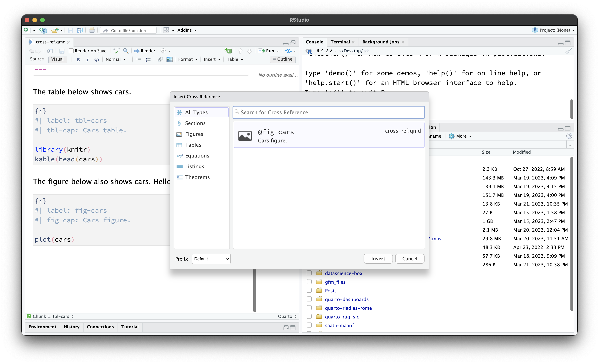Clear the console with the broom icon
The width and height of the screenshot is (599, 364).
(568, 51)
